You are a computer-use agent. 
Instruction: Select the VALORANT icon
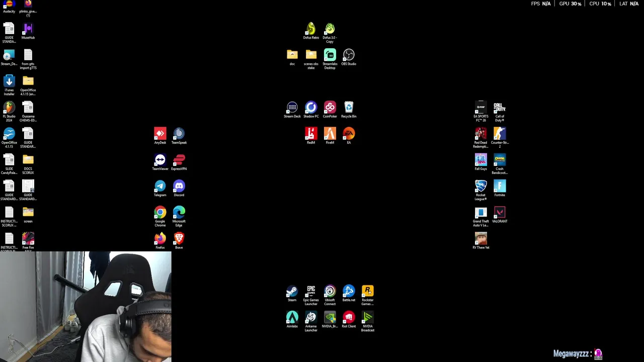click(x=500, y=215)
